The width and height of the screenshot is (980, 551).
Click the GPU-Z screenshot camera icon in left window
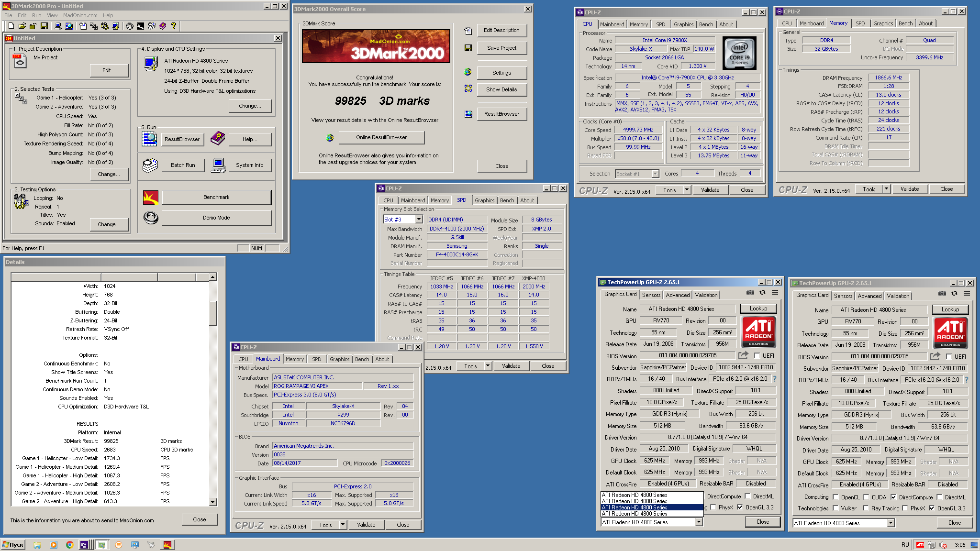(x=750, y=292)
